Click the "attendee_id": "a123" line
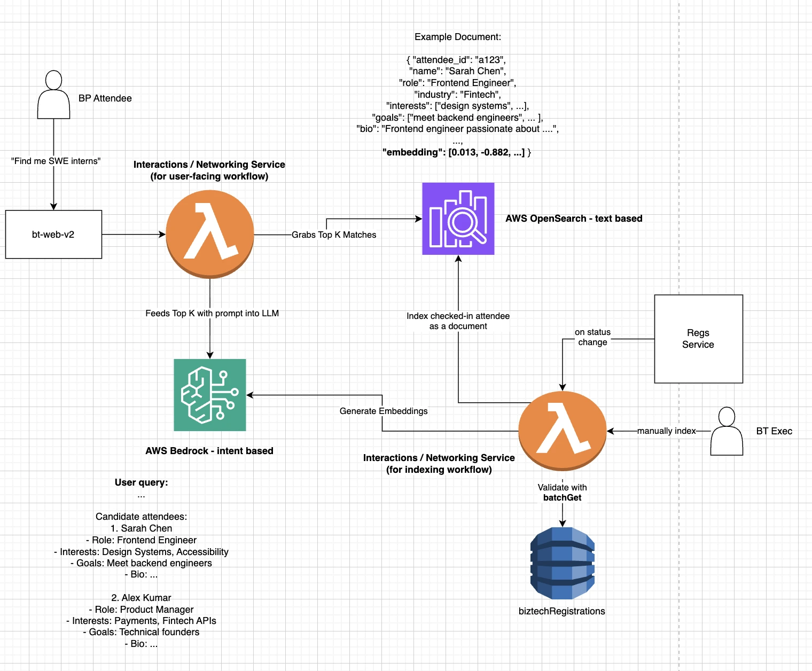The height and width of the screenshot is (671, 812). click(456, 60)
